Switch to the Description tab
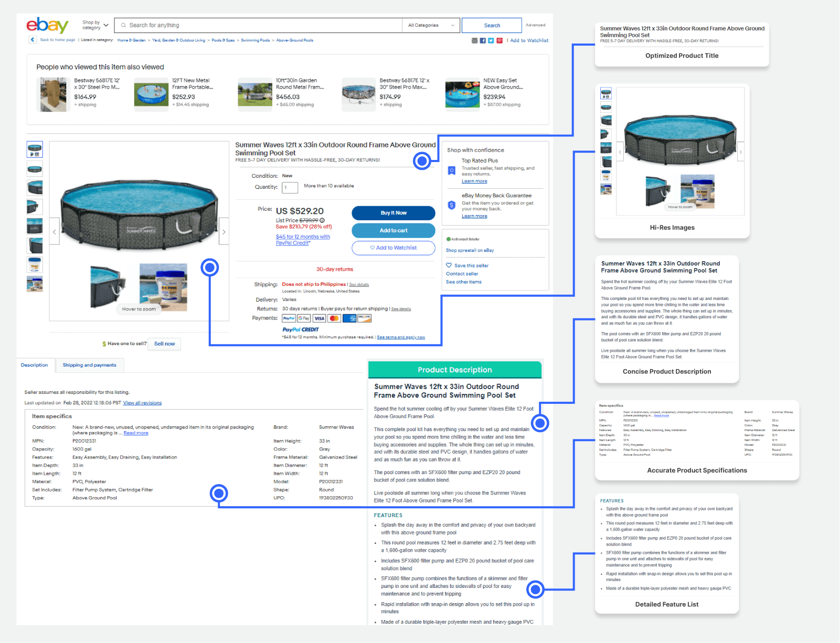840x643 pixels. pos(35,365)
